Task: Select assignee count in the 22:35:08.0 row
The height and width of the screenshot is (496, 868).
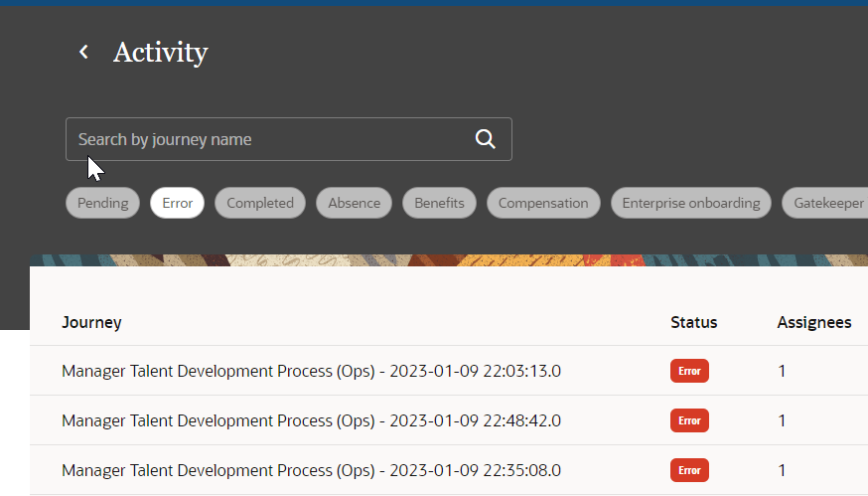Action: (x=782, y=470)
